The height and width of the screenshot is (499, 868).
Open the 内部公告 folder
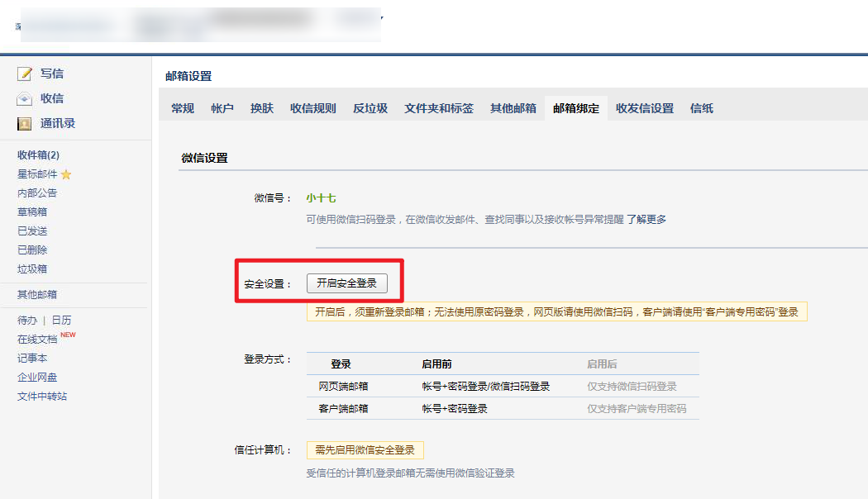[x=37, y=193]
